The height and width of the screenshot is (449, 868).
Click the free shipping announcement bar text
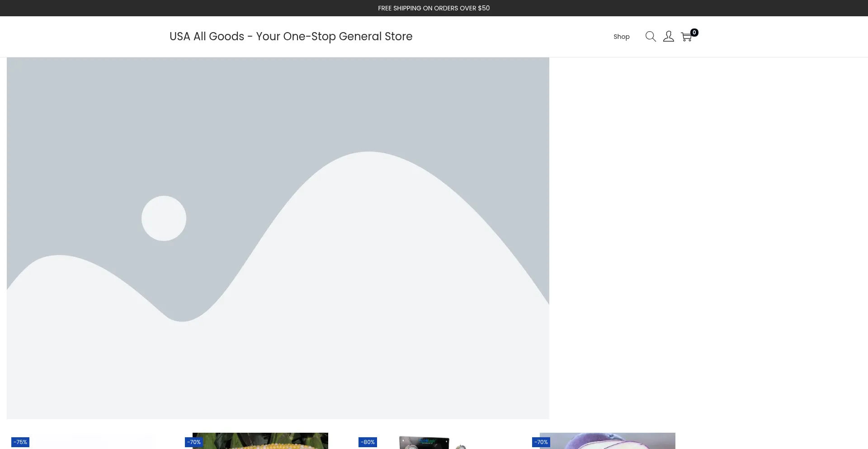click(434, 8)
